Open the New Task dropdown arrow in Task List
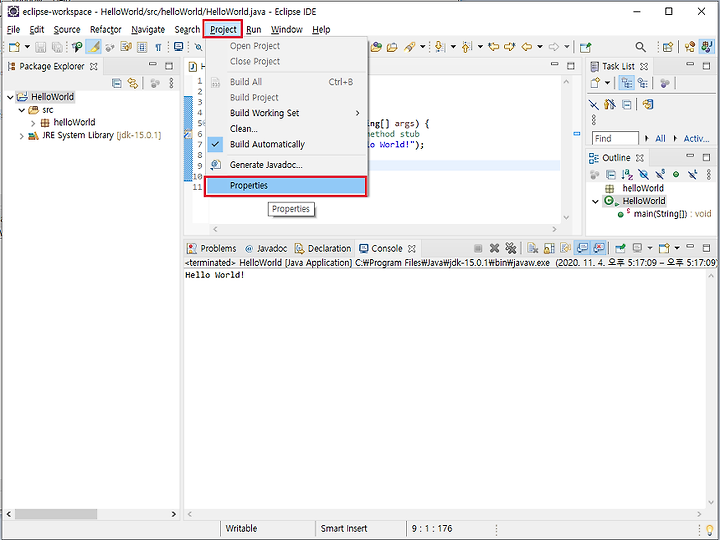 (608, 83)
